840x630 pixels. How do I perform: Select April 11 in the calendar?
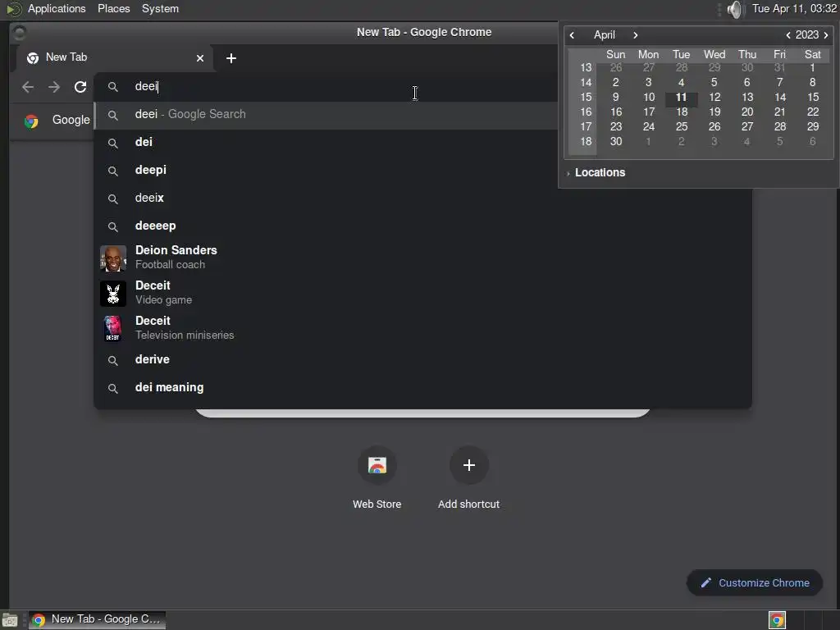pos(682,98)
